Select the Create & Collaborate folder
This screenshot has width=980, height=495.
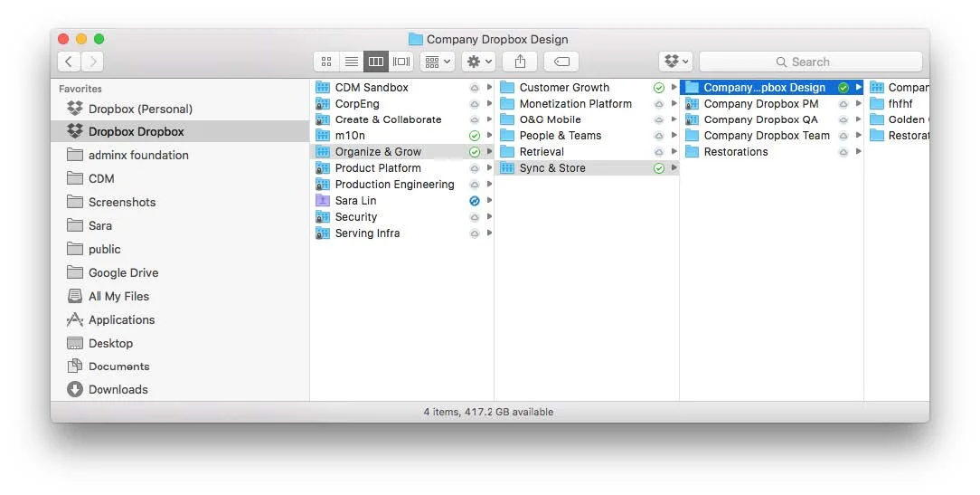[x=402, y=119]
